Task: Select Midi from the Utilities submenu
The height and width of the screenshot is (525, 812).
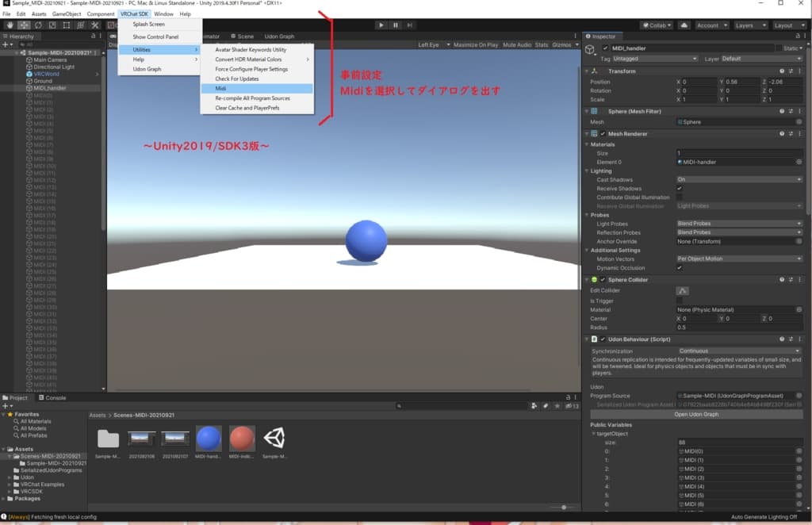Action: pyautogui.click(x=221, y=89)
